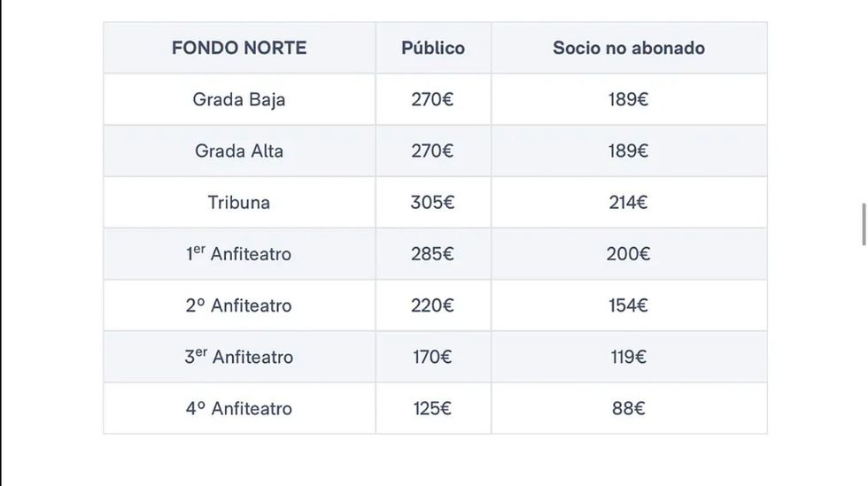Viewport: 868px width, 486px height.
Task: Select the Grada Alta row label
Action: coord(239,150)
